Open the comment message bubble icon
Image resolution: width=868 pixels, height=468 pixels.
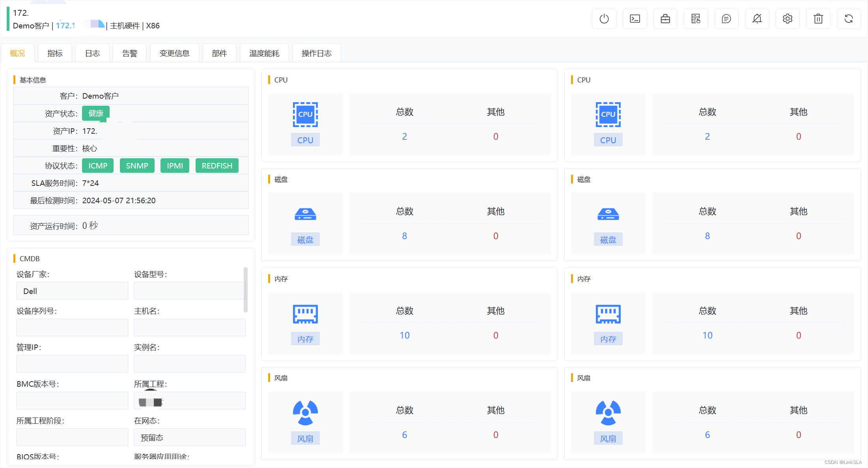(x=726, y=19)
